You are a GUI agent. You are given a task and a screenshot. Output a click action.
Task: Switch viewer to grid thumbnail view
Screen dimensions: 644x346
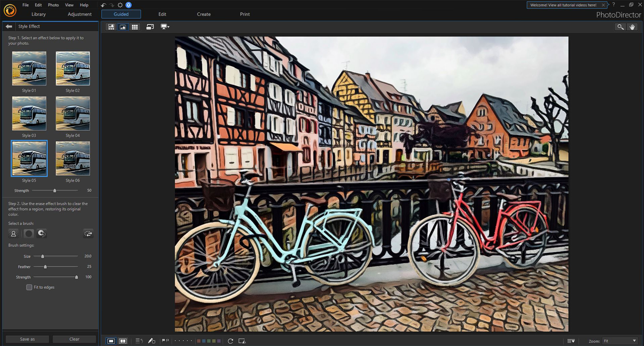click(135, 27)
